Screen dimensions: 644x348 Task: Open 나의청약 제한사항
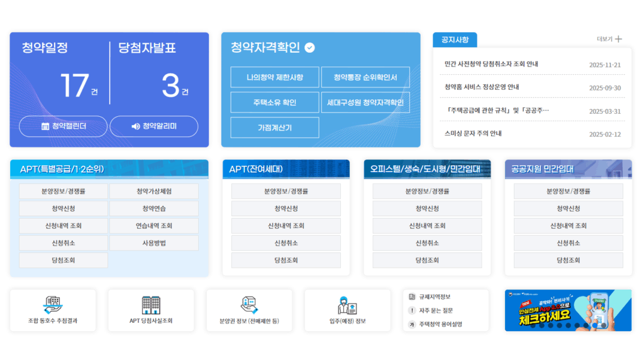pyautogui.click(x=275, y=77)
